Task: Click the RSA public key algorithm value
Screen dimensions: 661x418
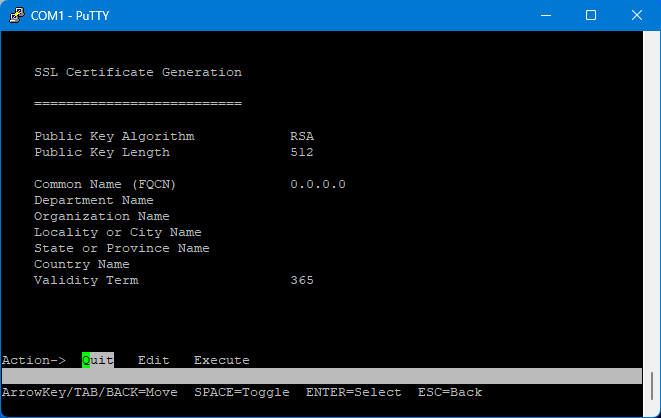Action: 302,136
